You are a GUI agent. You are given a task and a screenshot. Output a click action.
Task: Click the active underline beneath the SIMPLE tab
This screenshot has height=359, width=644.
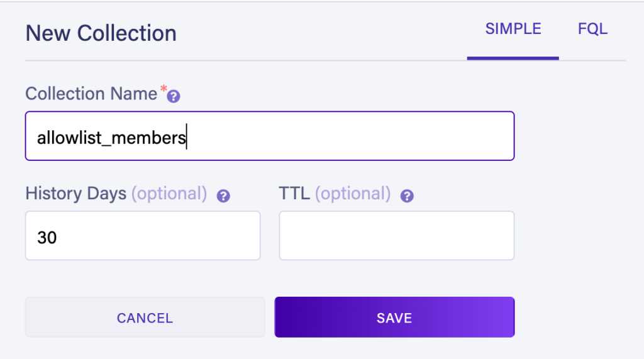point(513,58)
